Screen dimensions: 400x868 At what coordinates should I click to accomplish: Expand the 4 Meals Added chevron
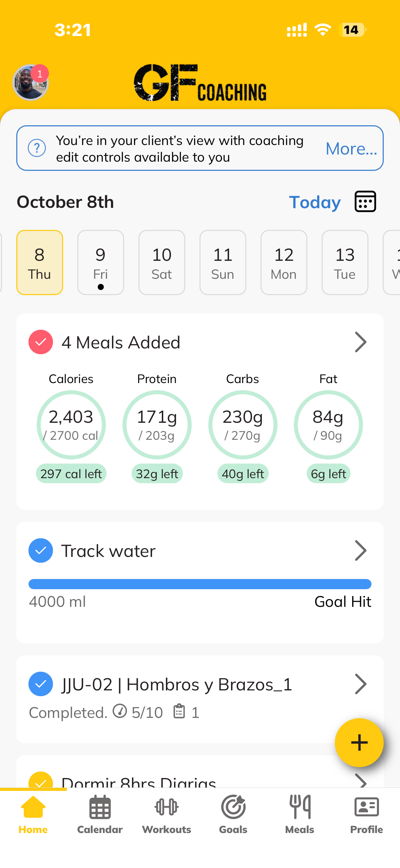click(360, 342)
